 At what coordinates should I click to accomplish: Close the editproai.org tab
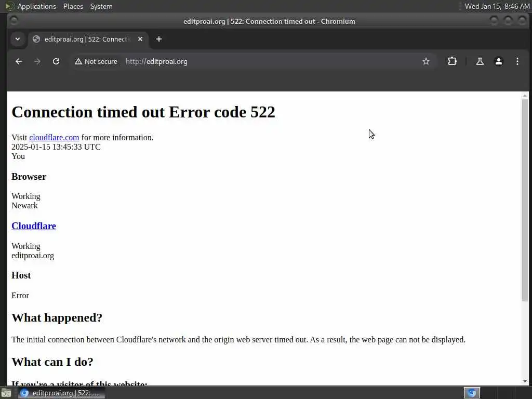pos(140,39)
